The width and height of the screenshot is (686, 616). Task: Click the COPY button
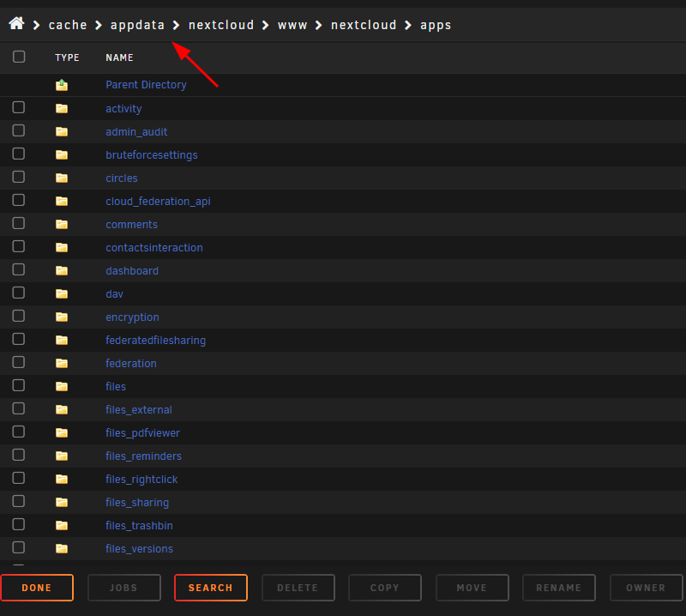pos(385,588)
